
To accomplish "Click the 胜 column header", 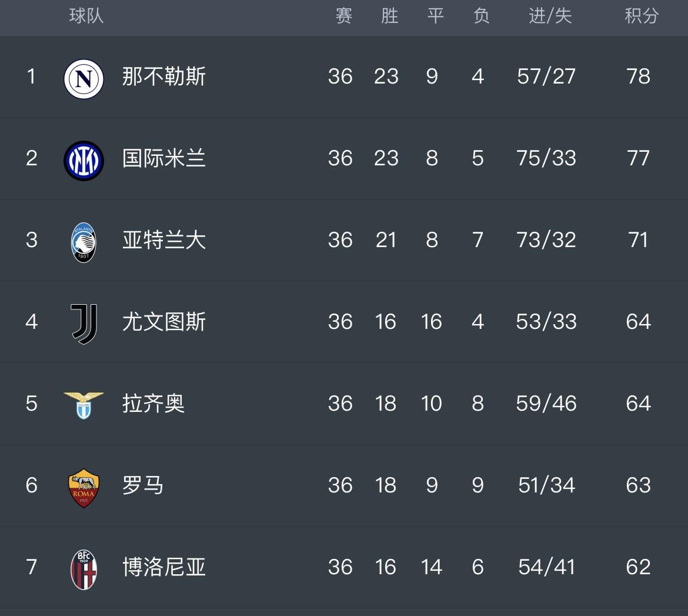I will pos(390,16).
